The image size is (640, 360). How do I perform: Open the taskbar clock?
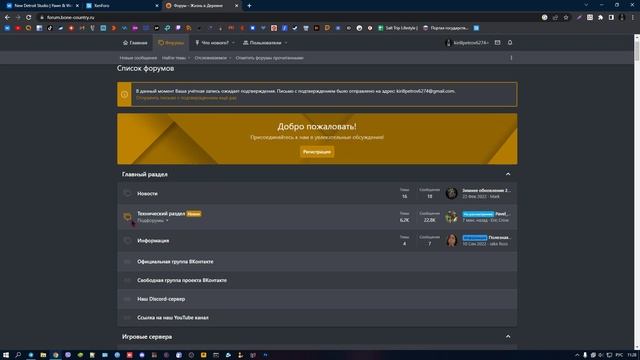point(632,355)
